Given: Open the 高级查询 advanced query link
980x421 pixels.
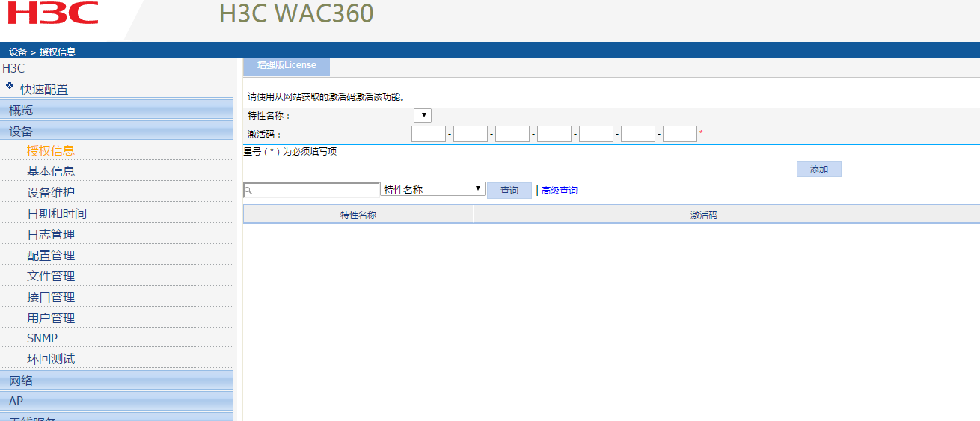Looking at the screenshot, I should pyautogui.click(x=559, y=191).
